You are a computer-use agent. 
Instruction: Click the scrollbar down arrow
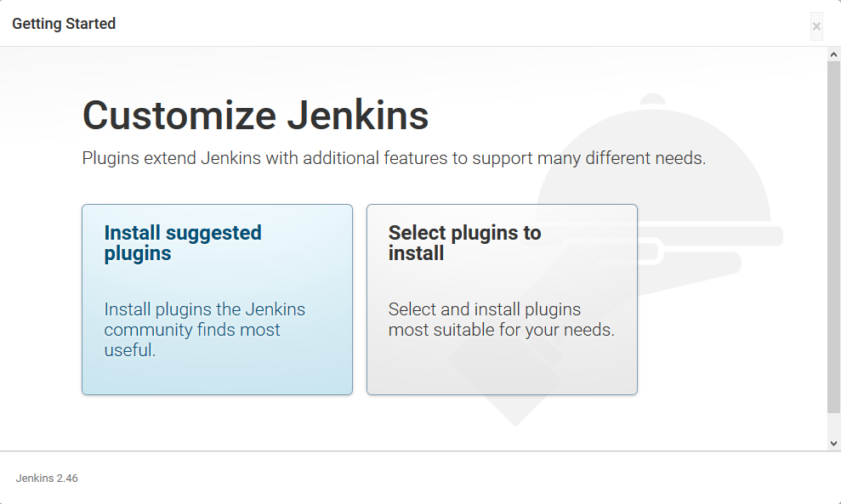point(833,444)
